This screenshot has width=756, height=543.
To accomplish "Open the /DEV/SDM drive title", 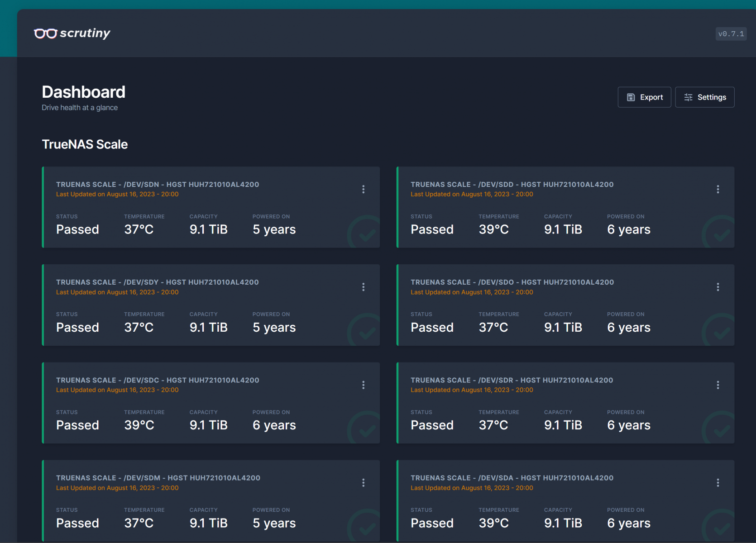I will 158,478.
